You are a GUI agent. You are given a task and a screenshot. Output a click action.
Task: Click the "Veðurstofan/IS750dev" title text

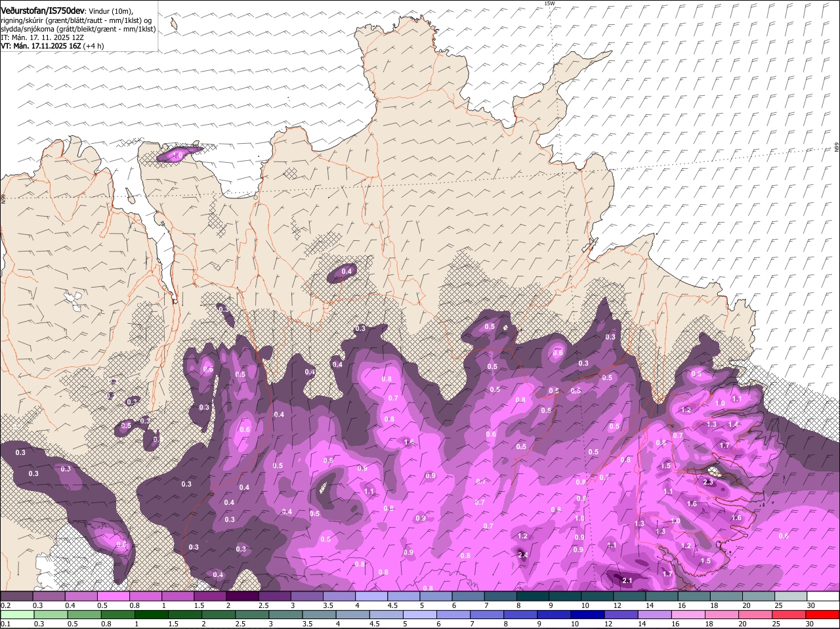[x=43, y=11]
